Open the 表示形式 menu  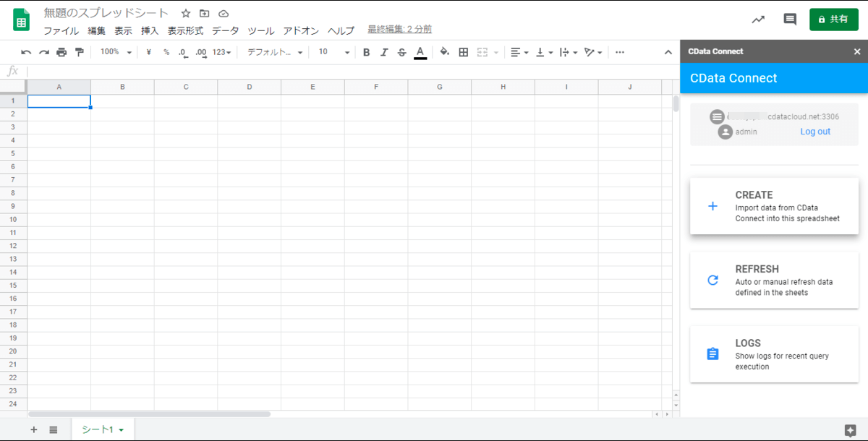tap(185, 31)
